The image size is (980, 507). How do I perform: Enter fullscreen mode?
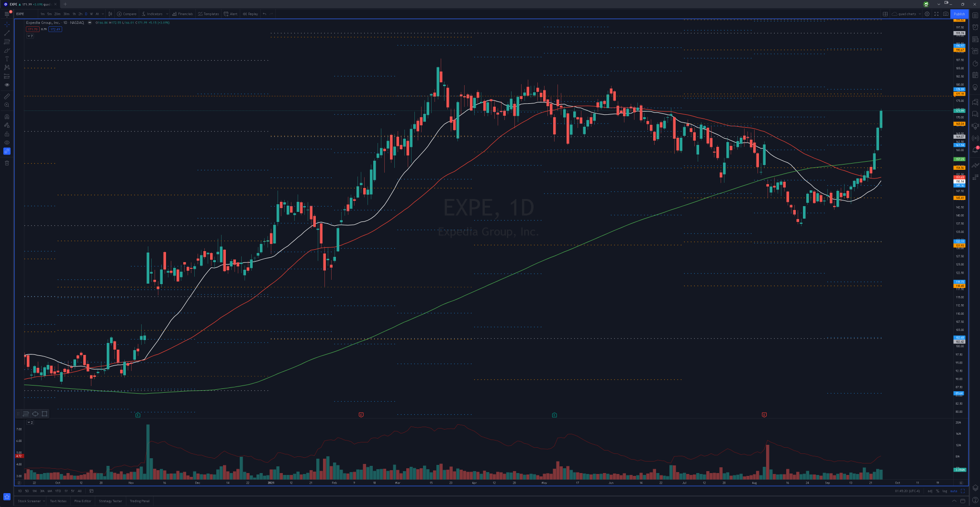tap(936, 14)
